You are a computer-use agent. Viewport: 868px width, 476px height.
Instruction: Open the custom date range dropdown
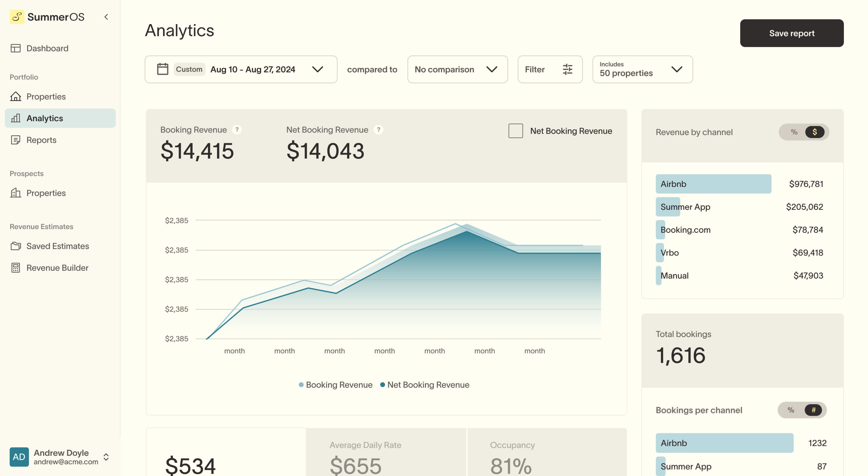click(317, 69)
